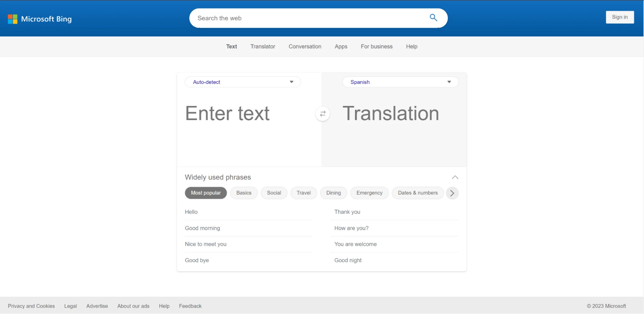This screenshot has height=314, width=644.
Task: Open the Spanish target language dropdown
Action: click(x=400, y=82)
